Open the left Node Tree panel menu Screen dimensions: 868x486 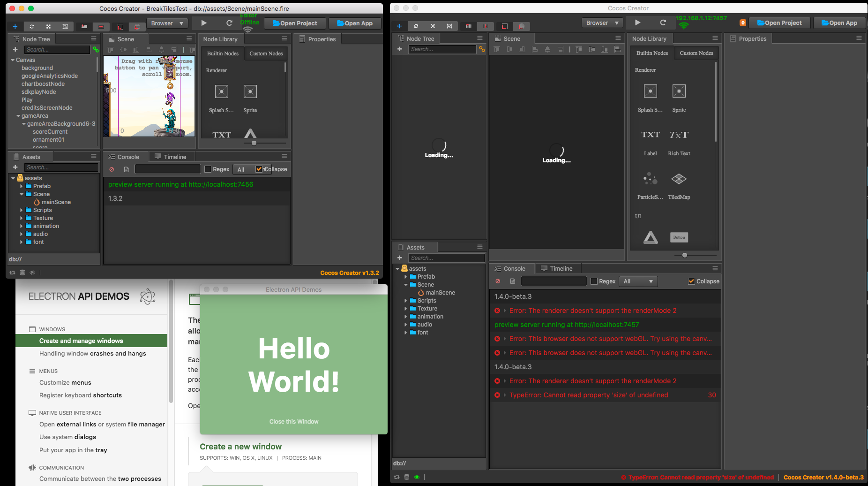click(94, 39)
